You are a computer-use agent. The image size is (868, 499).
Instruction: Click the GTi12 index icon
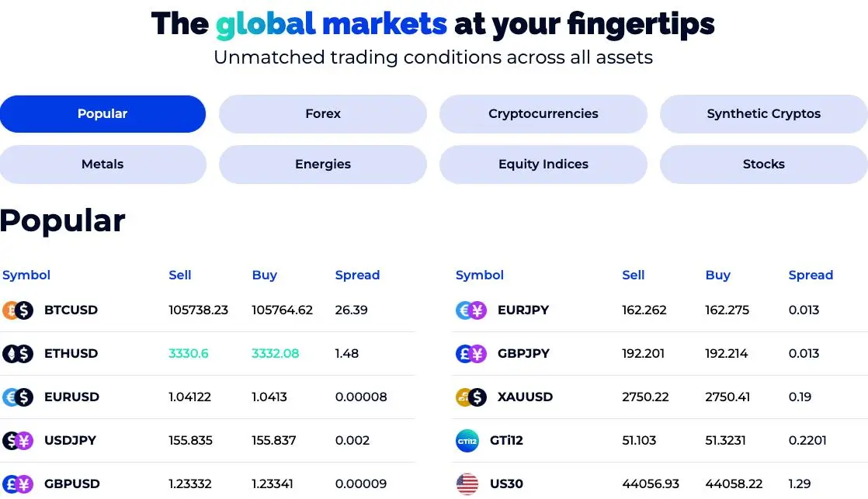[467, 441]
